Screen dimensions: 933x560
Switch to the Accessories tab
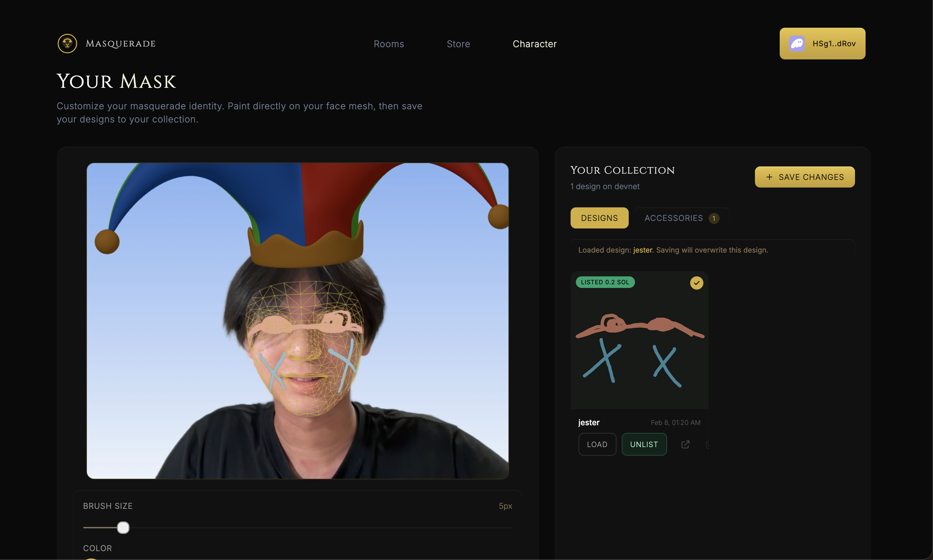(x=673, y=218)
